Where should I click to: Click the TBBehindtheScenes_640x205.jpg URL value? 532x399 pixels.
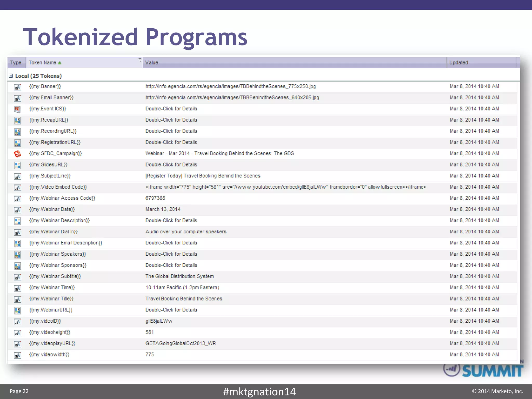[232, 98]
